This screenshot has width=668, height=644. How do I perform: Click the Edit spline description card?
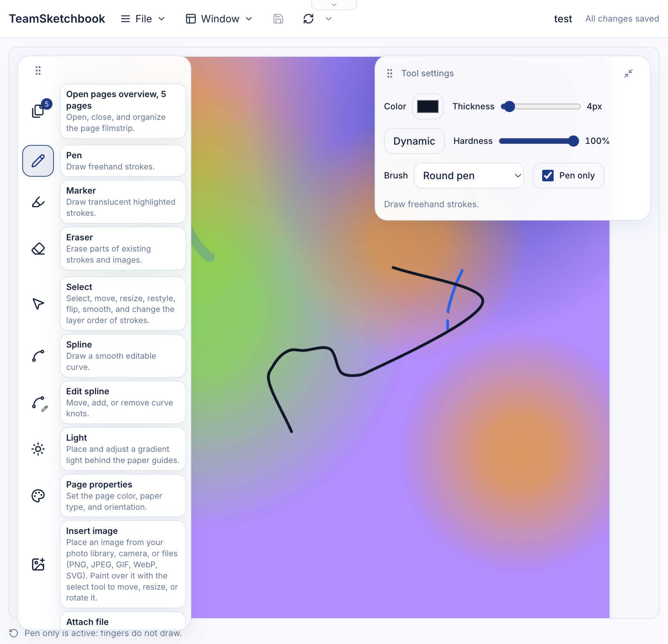(x=123, y=403)
